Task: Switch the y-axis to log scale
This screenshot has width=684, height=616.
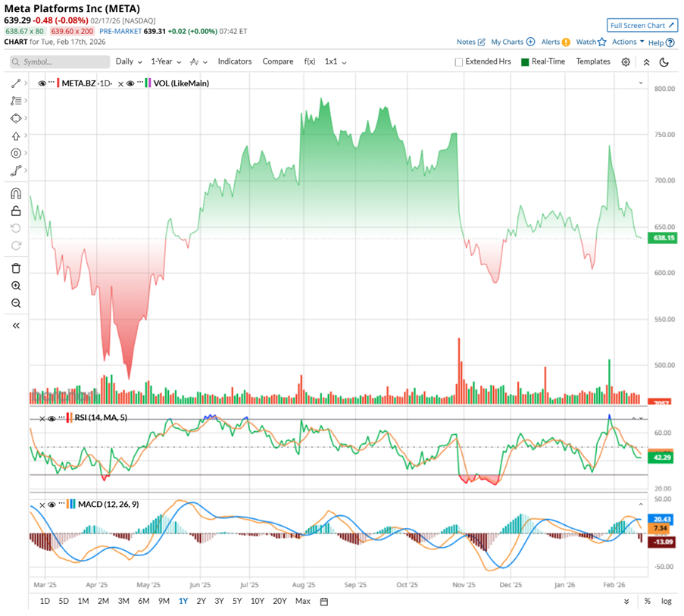Action: [666, 601]
